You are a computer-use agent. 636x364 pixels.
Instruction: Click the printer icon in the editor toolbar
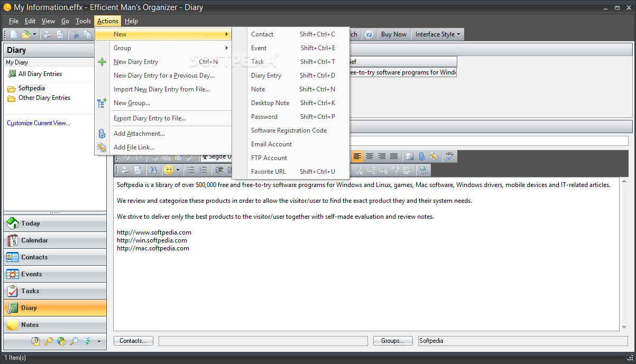(x=125, y=170)
